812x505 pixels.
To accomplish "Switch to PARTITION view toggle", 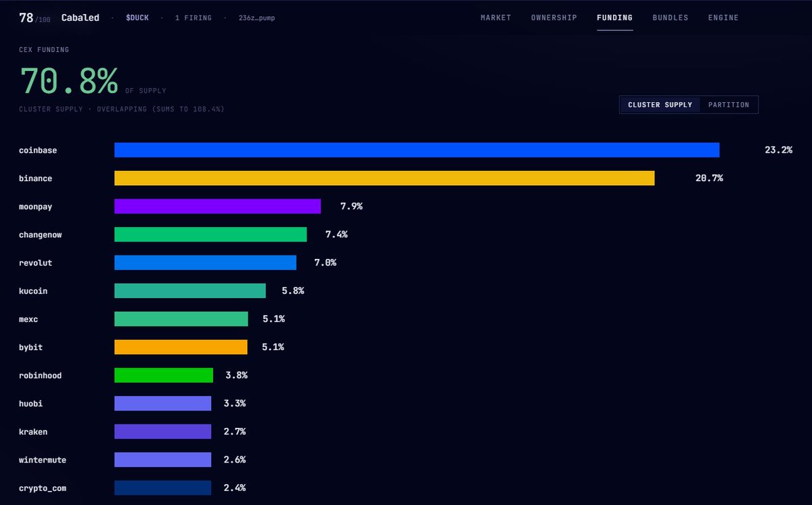I will (729, 105).
